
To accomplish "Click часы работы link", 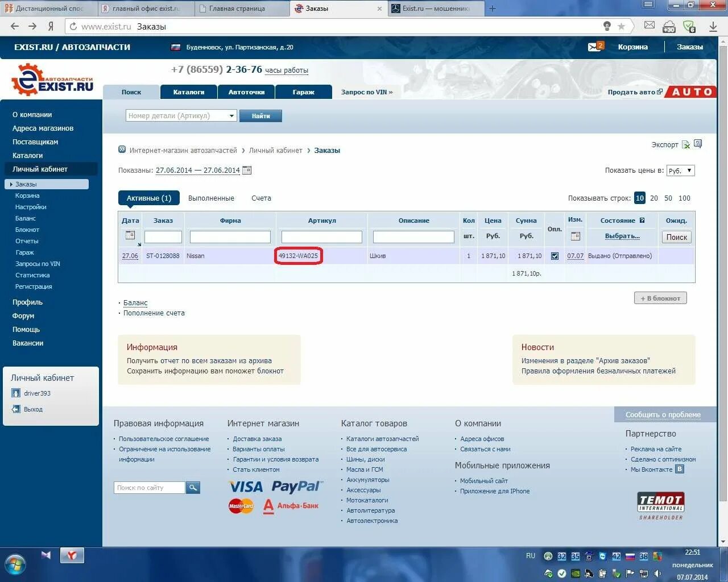I will (x=287, y=70).
